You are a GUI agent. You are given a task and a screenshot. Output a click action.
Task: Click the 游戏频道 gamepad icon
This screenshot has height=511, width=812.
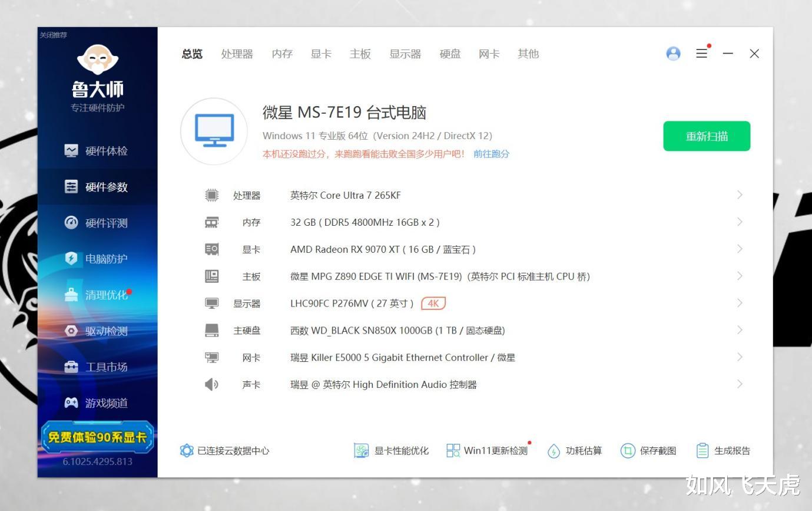(x=71, y=403)
